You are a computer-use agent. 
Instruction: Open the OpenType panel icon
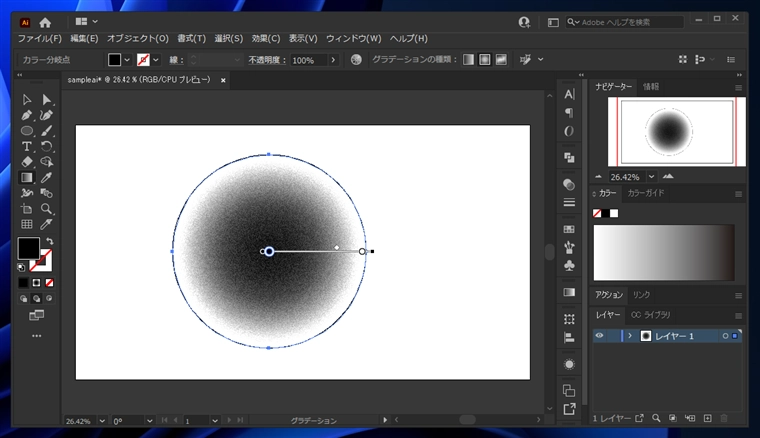coord(569,131)
